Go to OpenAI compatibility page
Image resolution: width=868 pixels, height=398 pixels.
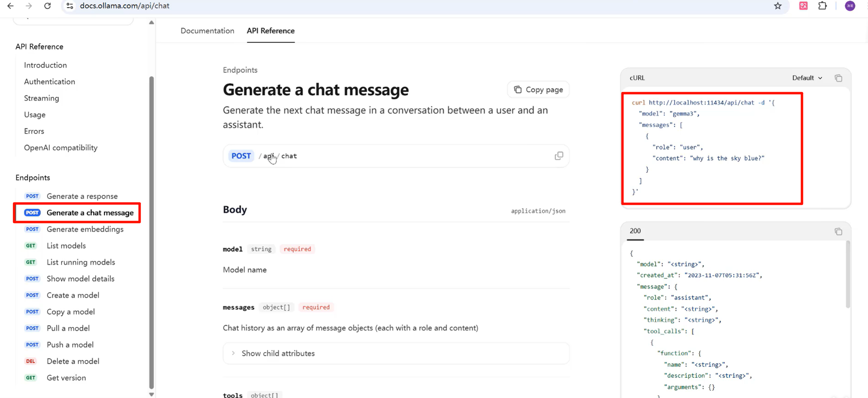pos(61,148)
